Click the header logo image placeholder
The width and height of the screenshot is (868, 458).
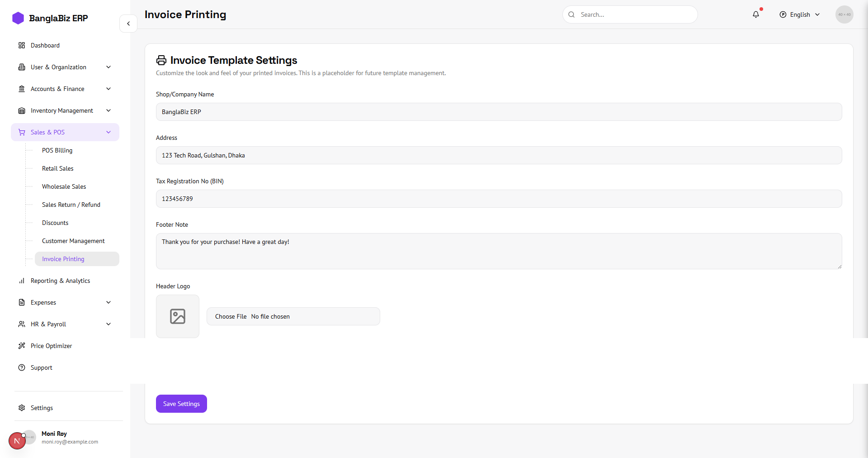tap(178, 316)
